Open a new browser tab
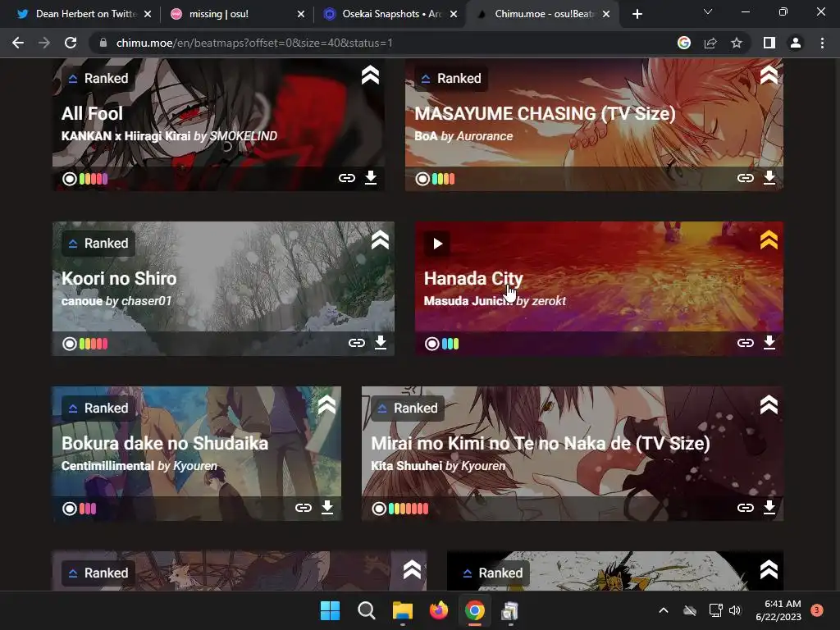Screen dimensions: 840x630 point(637,14)
